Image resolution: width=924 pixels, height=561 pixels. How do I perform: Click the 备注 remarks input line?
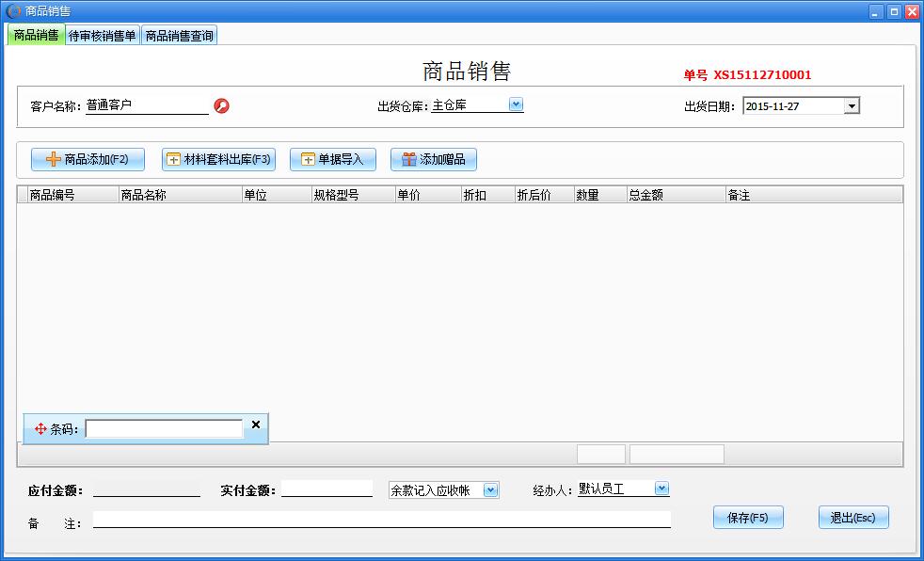coord(382,520)
